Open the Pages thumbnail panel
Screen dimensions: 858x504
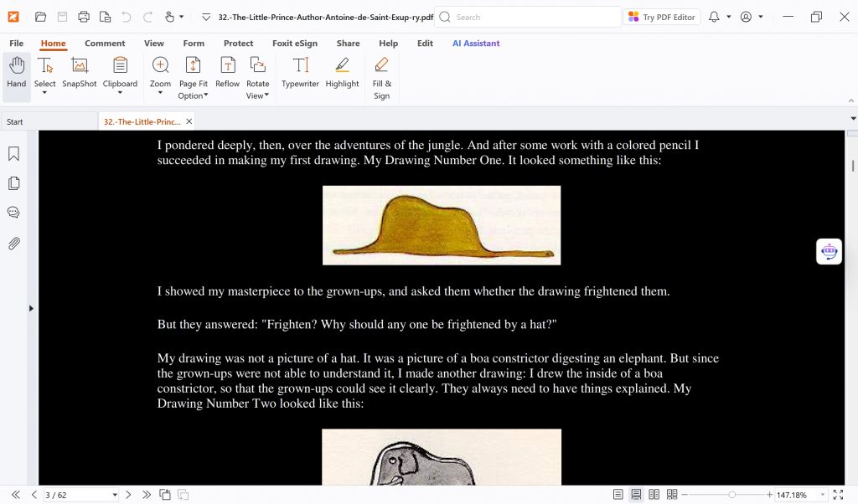coord(13,183)
